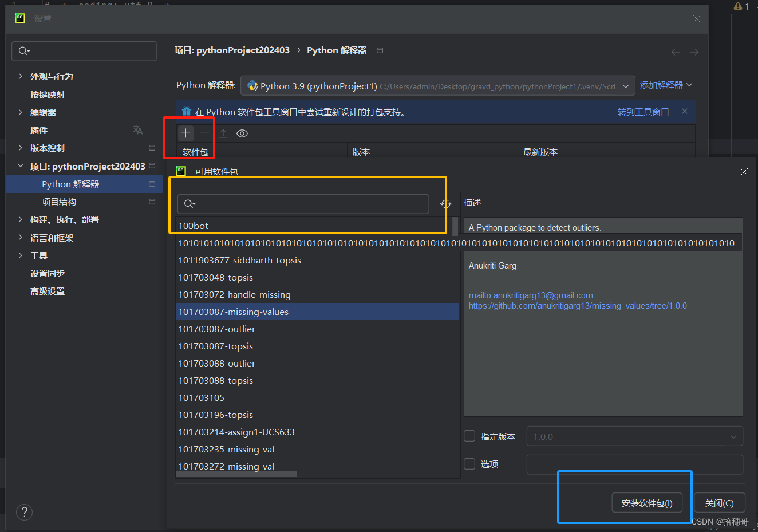Expand the 语言和框架 settings group
Screen dimensions: 758x532
[x=21, y=238]
